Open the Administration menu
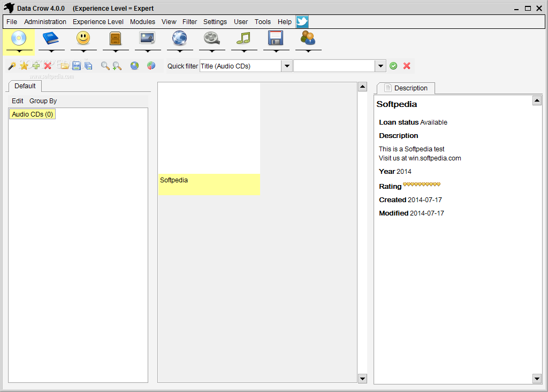Screen dimensions: 548x392 [45, 22]
